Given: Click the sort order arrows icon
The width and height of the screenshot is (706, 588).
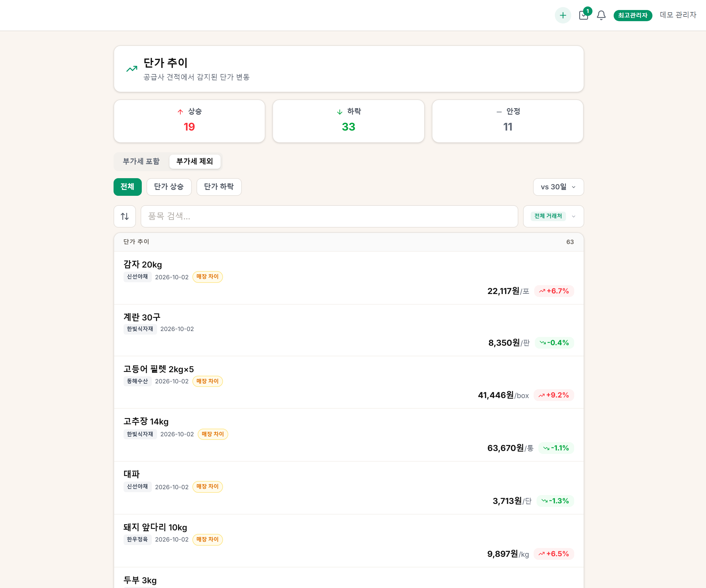Looking at the screenshot, I should [x=125, y=216].
